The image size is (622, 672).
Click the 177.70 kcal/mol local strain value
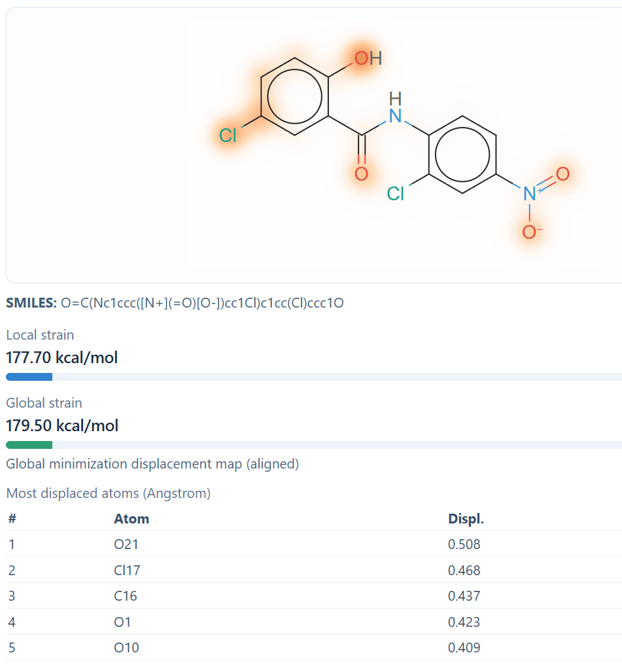[62, 358]
